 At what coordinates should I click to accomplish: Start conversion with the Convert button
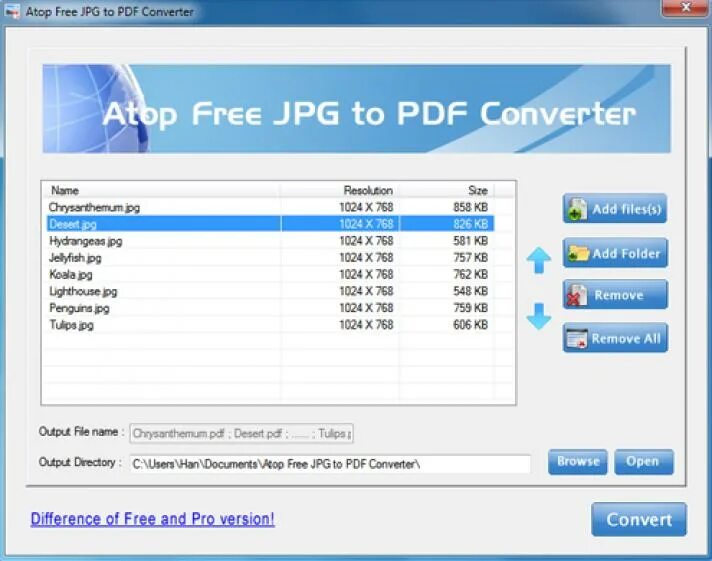coord(639,519)
